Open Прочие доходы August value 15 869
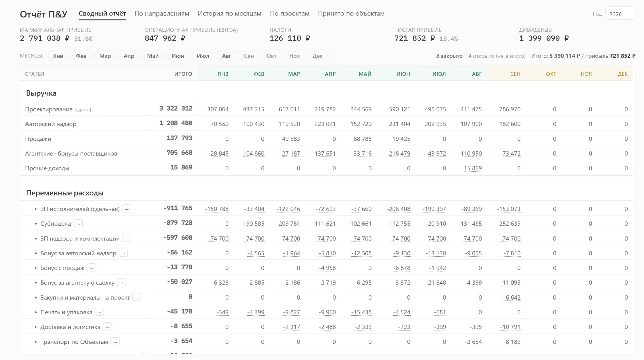644x360 pixels. point(473,168)
